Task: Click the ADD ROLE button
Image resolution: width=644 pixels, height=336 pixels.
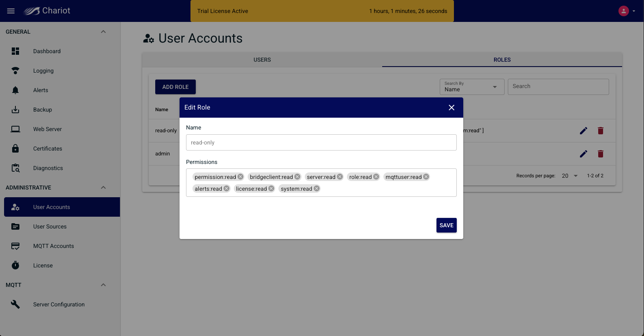Action: tap(175, 87)
